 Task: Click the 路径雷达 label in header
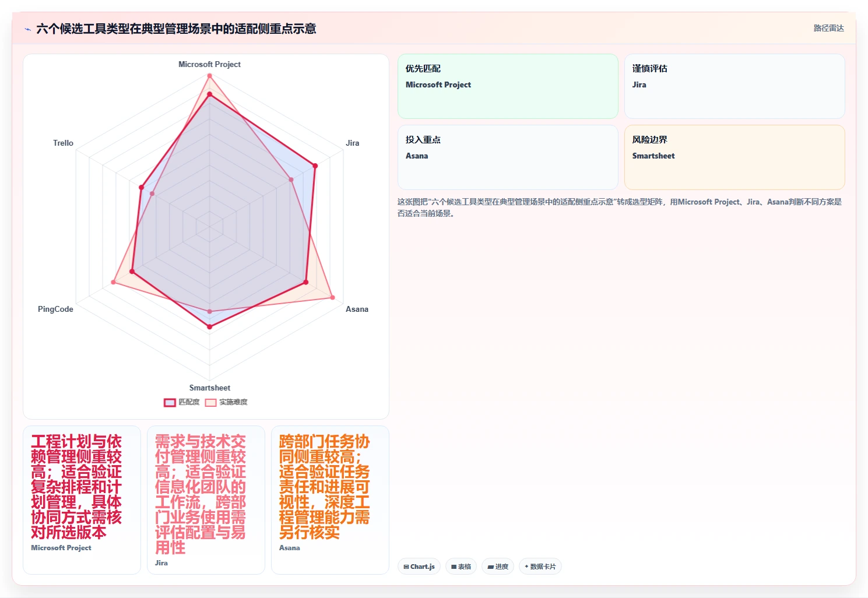[828, 28]
